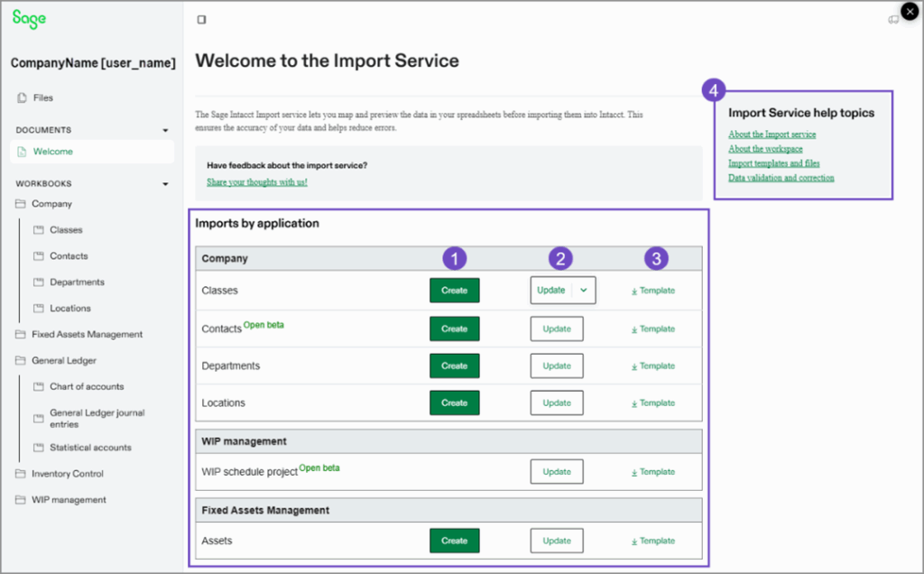The image size is (924, 574).
Task: Open the WIP management workbook icon
Action: [19, 499]
